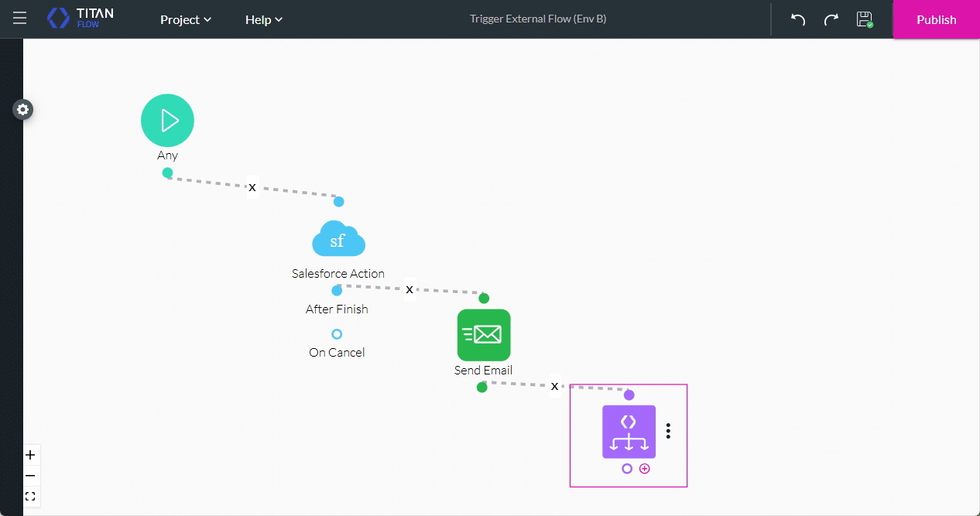Screen dimensions: 980x516
Task: Publish the flow
Action: tap(936, 19)
